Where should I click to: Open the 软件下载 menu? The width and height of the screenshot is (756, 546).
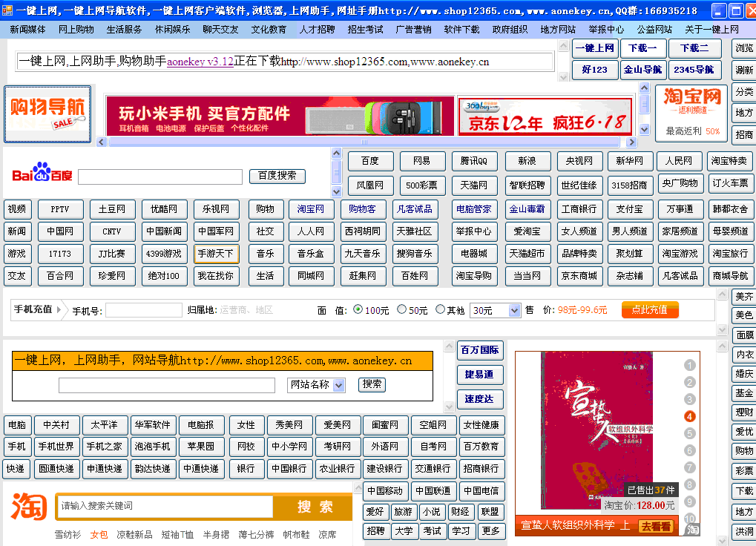coord(461,30)
